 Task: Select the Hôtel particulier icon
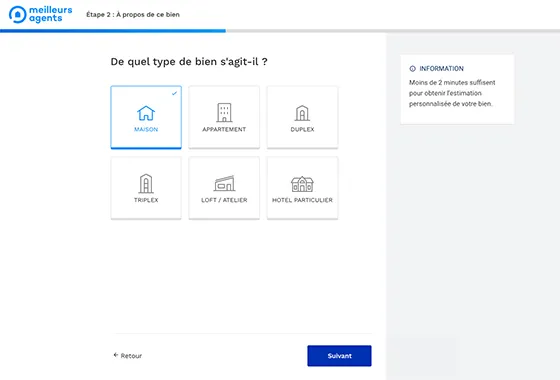coord(302,184)
